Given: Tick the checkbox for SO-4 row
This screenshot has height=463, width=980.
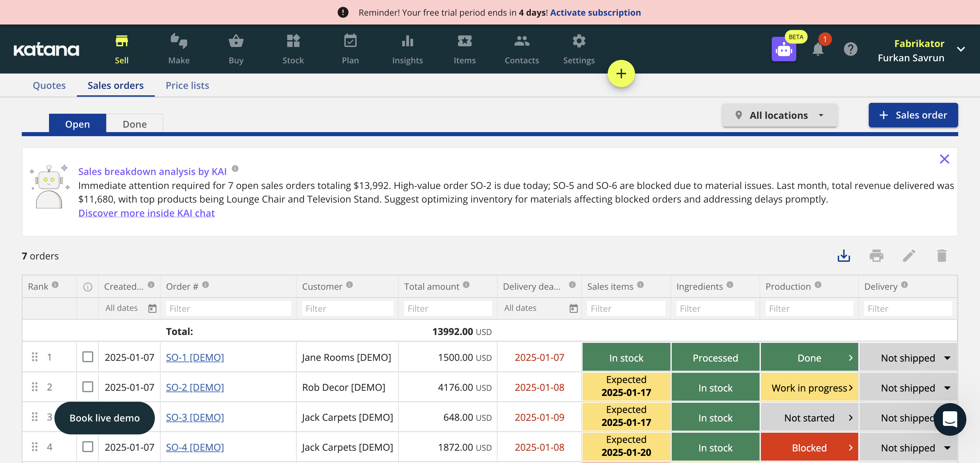Looking at the screenshot, I should point(87,447).
